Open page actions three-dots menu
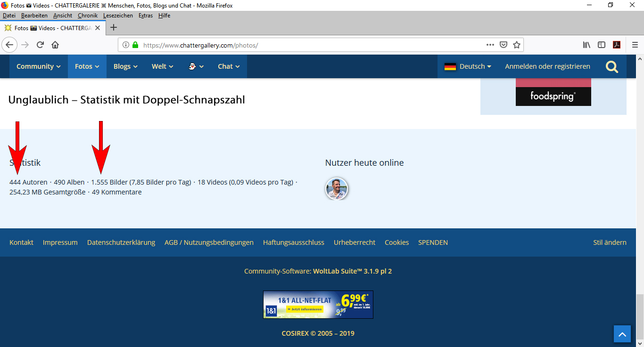This screenshot has height=347, width=644. 490,45
